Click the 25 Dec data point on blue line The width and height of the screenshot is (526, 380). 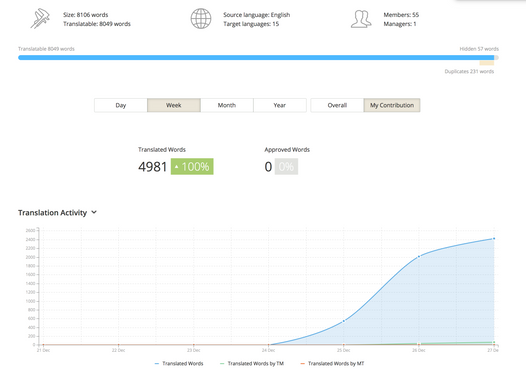tap(344, 321)
